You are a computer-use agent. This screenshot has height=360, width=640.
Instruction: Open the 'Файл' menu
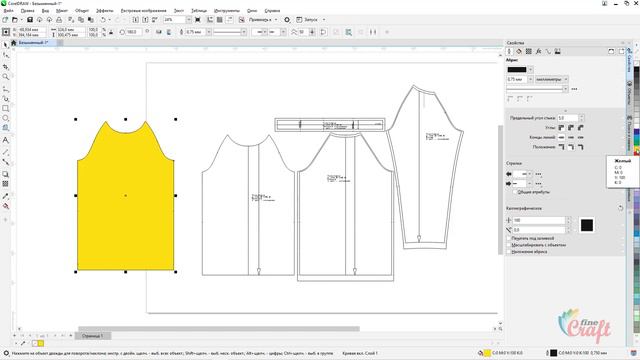[9, 11]
